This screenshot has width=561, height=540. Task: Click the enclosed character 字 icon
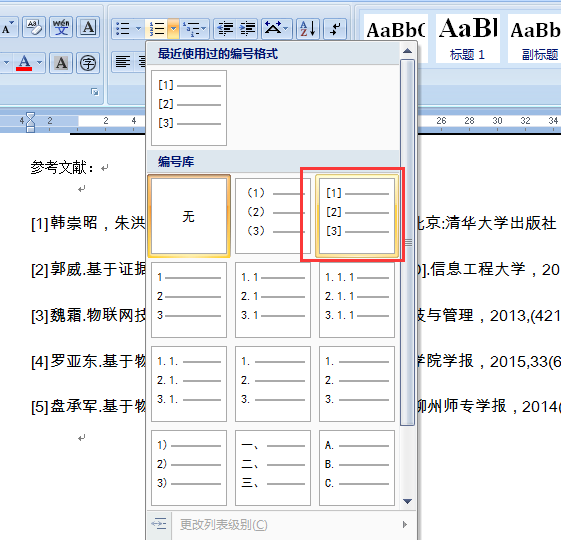click(x=88, y=63)
